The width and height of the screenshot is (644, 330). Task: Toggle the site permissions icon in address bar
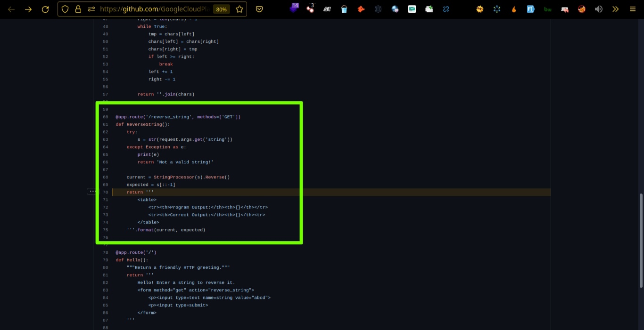pos(91,9)
